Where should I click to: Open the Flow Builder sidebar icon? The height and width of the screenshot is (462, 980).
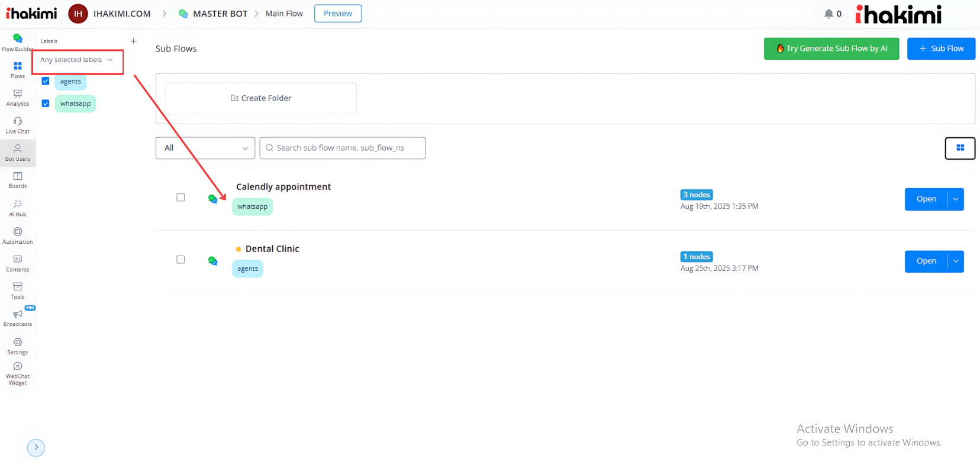pyautogui.click(x=18, y=39)
